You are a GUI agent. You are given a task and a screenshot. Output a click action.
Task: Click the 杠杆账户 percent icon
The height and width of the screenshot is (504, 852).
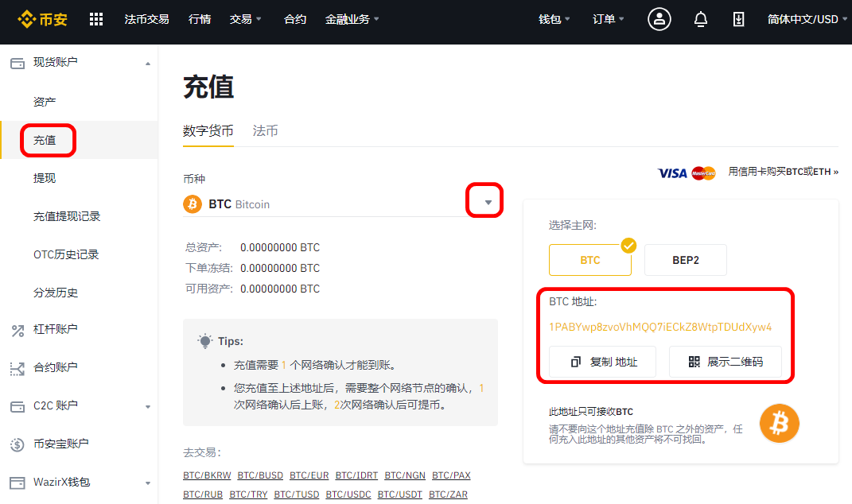pyautogui.click(x=18, y=330)
